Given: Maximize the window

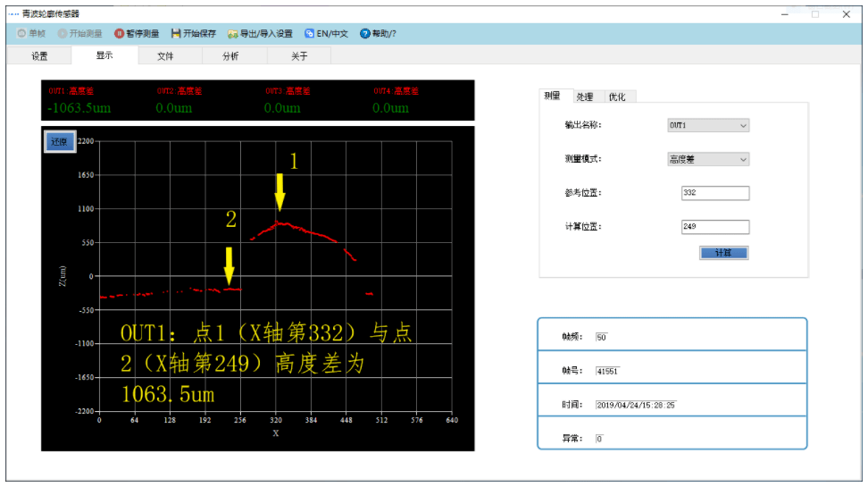Looking at the screenshot, I should [x=814, y=14].
